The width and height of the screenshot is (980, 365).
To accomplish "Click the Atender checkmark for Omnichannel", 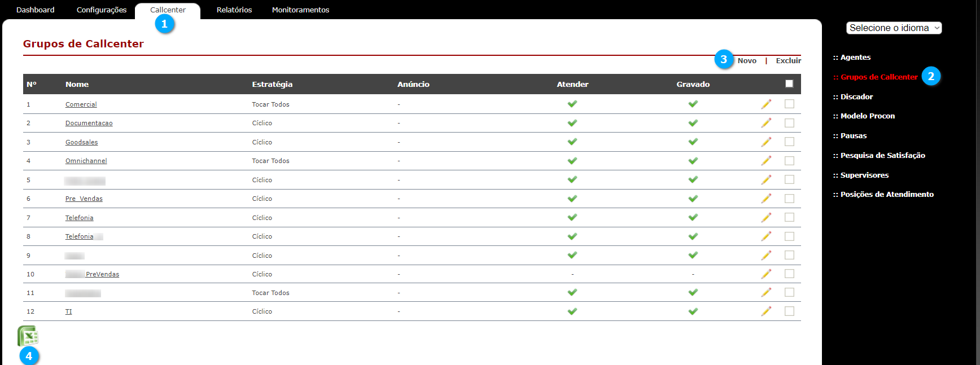I will tap(572, 161).
